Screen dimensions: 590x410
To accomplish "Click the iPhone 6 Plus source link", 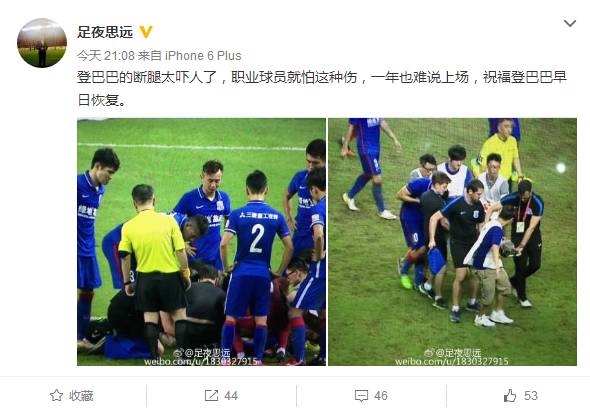I will [203, 56].
